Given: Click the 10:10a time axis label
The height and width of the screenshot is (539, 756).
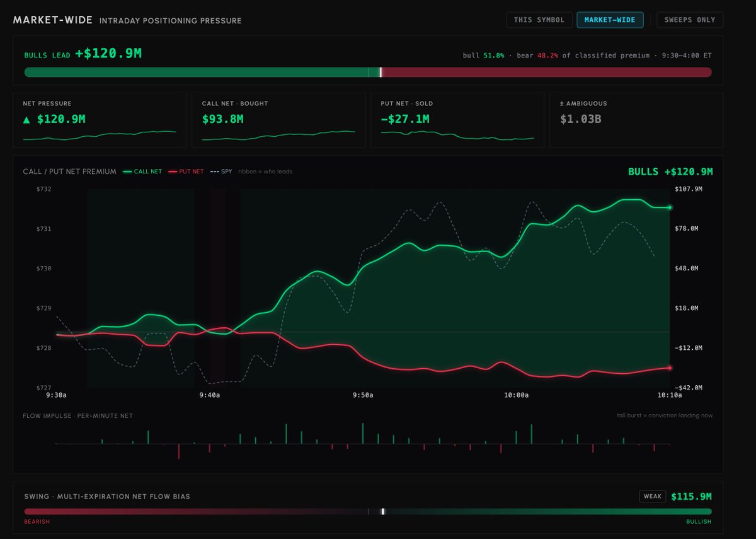Looking at the screenshot, I should 670,395.
